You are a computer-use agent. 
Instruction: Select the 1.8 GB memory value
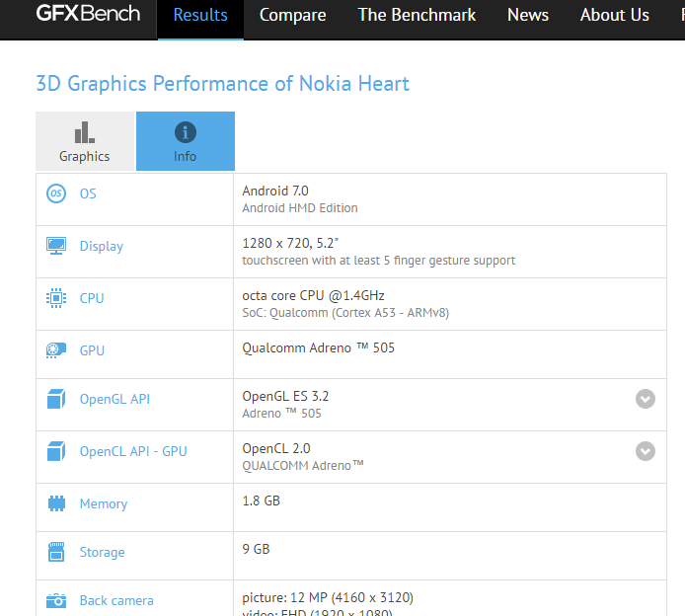(x=261, y=501)
